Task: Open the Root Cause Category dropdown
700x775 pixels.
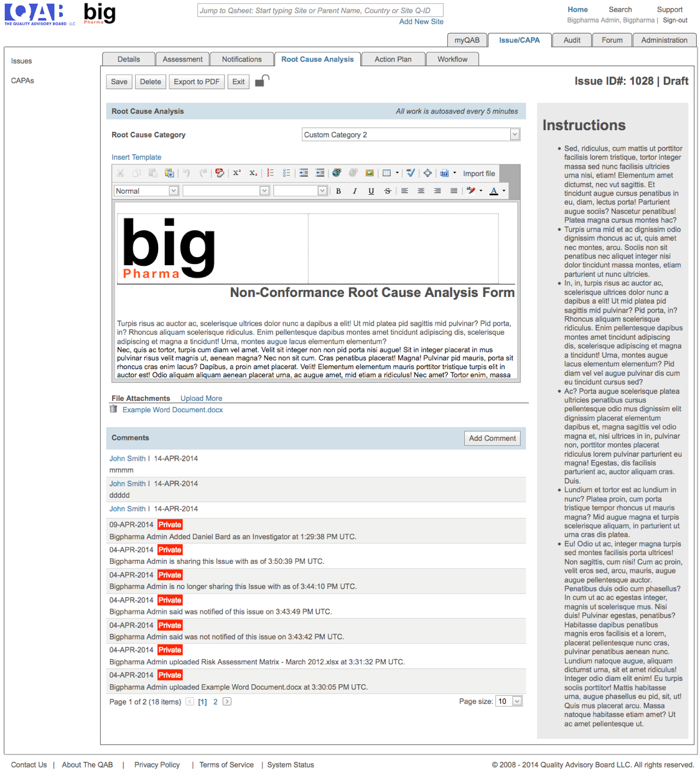Action: (515, 134)
